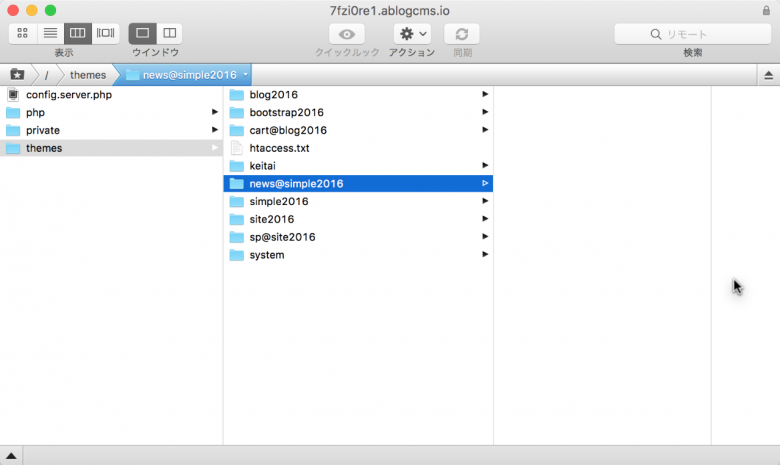Open the favorites star folder in path bar
The height and width of the screenshot is (465, 780).
[17, 75]
